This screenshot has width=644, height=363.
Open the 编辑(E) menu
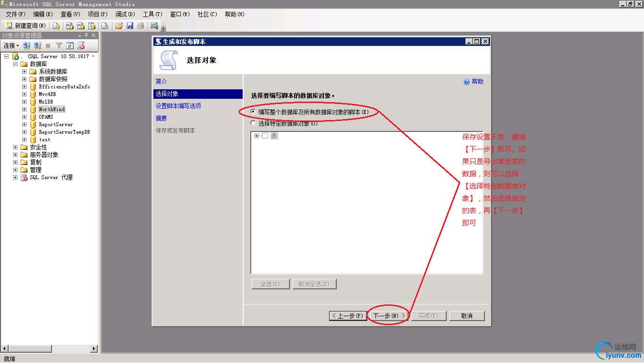[x=43, y=14]
